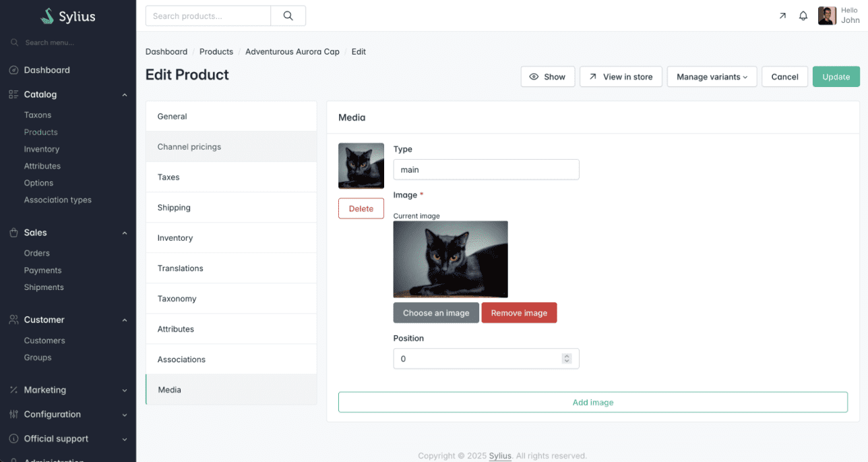Click John's user avatar
The width and height of the screenshot is (868, 462).
(827, 16)
